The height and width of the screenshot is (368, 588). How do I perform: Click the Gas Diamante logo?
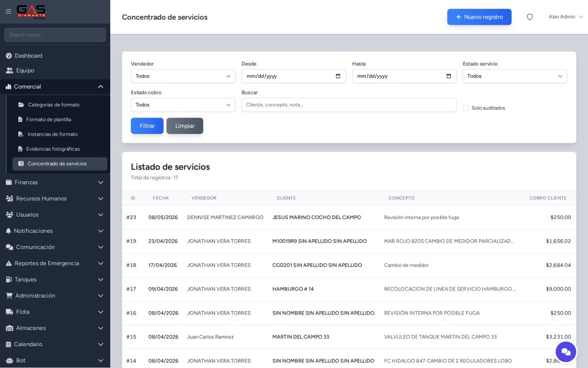tap(31, 11)
